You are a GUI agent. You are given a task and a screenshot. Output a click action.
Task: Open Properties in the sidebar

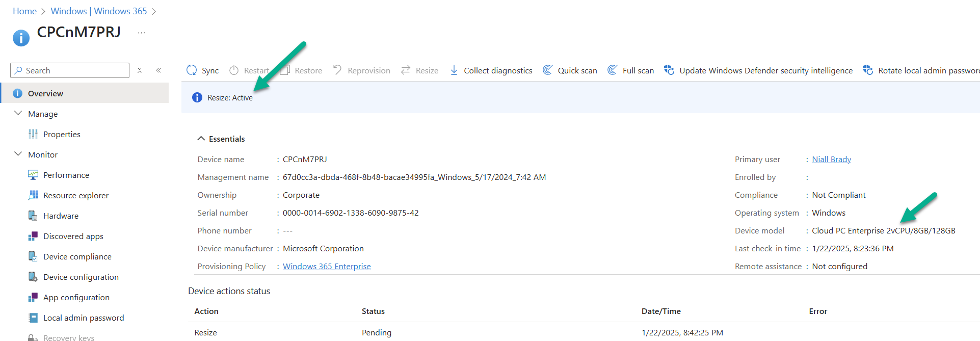[62, 134]
